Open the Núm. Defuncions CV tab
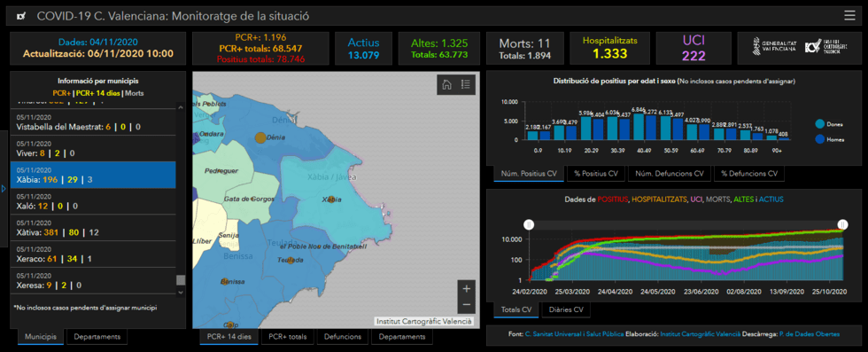 (670, 174)
